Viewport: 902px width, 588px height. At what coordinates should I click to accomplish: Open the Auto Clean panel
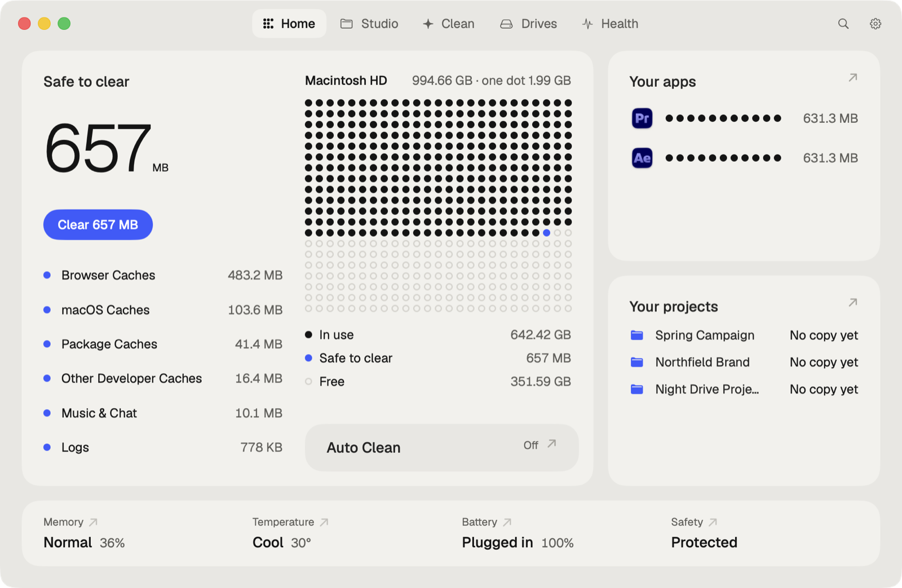(441, 448)
